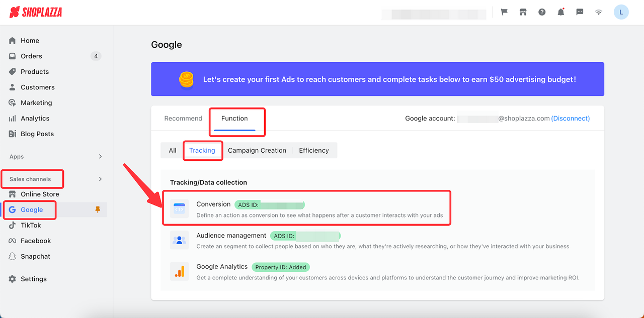Image resolution: width=644 pixels, height=318 pixels.
Task: Open Customers in sidebar
Action: pos(38,87)
